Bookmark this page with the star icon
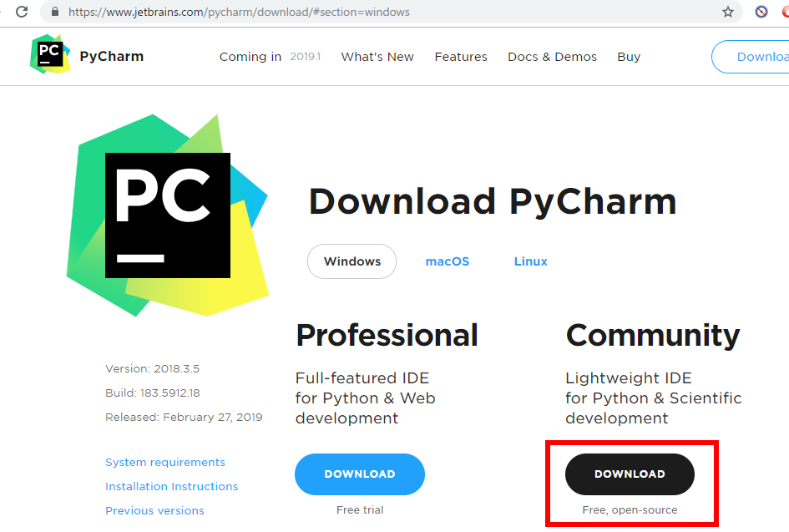The height and width of the screenshot is (532, 789). click(727, 12)
